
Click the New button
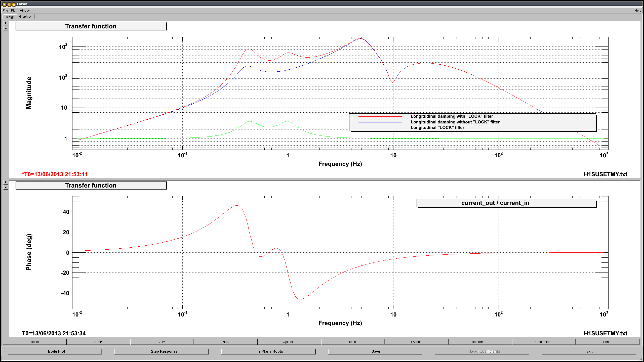pos(226,342)
